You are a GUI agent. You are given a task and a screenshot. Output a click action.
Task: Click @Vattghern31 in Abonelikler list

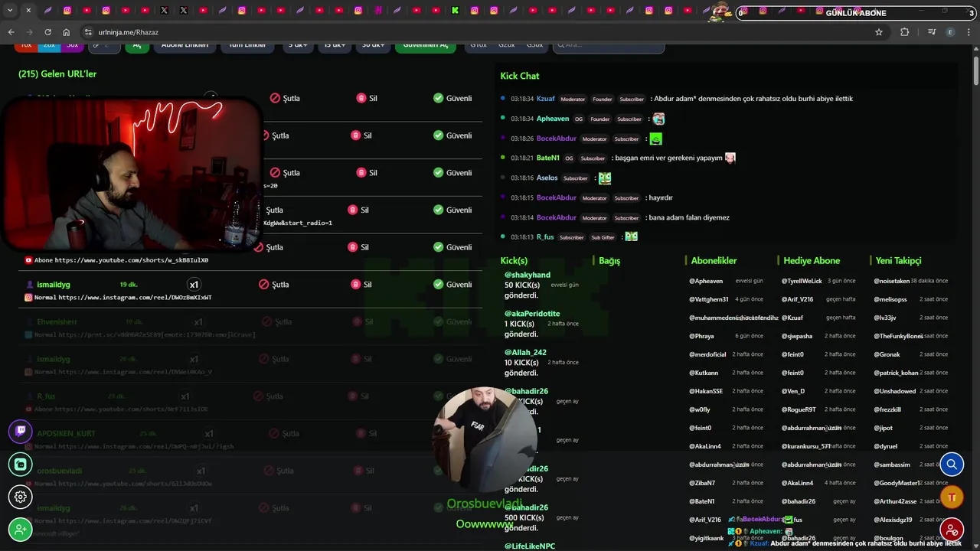[x=709, y=299]
